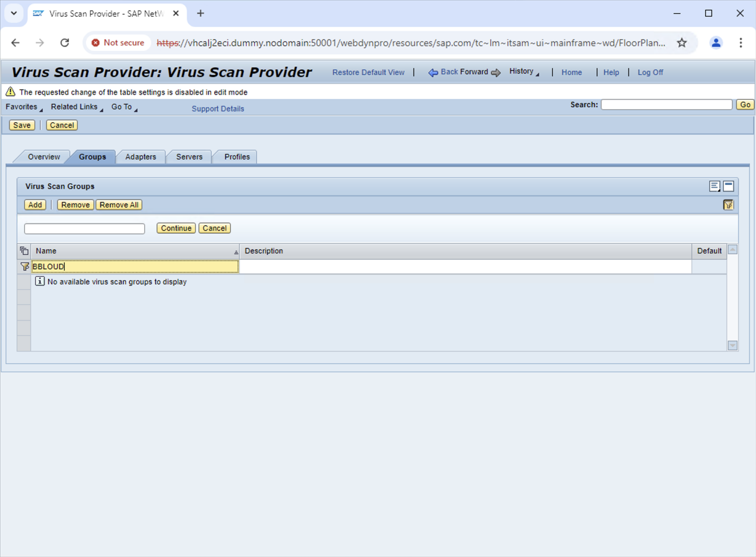The image size is (756, 557).
Task: Select the Groups tab
Action: [93, 157]
